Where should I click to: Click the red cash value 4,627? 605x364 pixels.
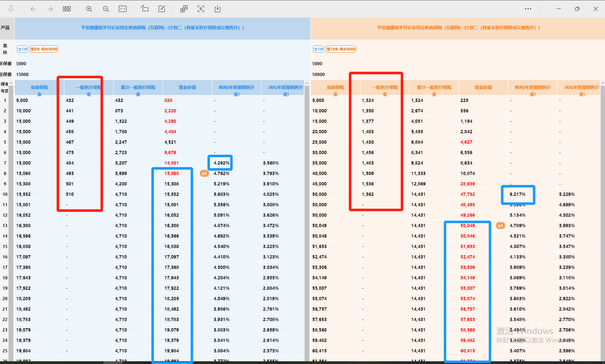coord(466,142)
